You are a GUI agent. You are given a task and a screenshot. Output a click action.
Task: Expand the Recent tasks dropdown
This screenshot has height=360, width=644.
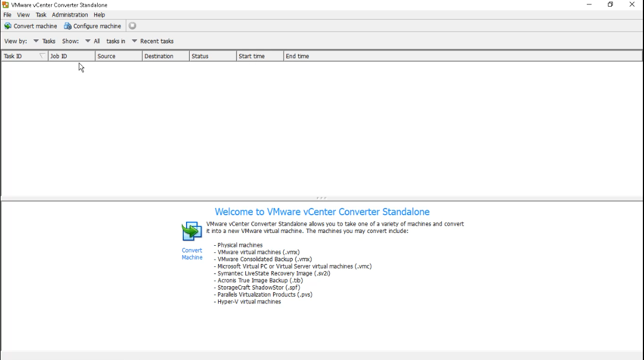pyautogui.click(x=153, y=41)
